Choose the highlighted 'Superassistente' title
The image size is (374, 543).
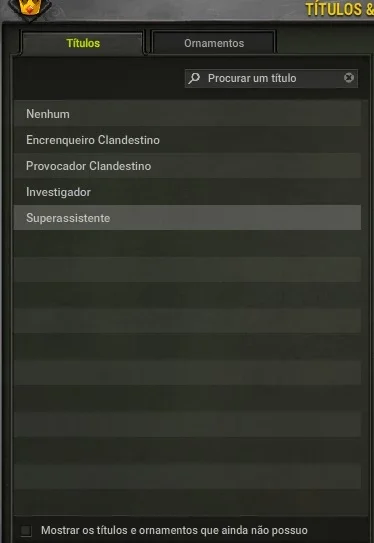pyautogui.click(x=187, y=218)
